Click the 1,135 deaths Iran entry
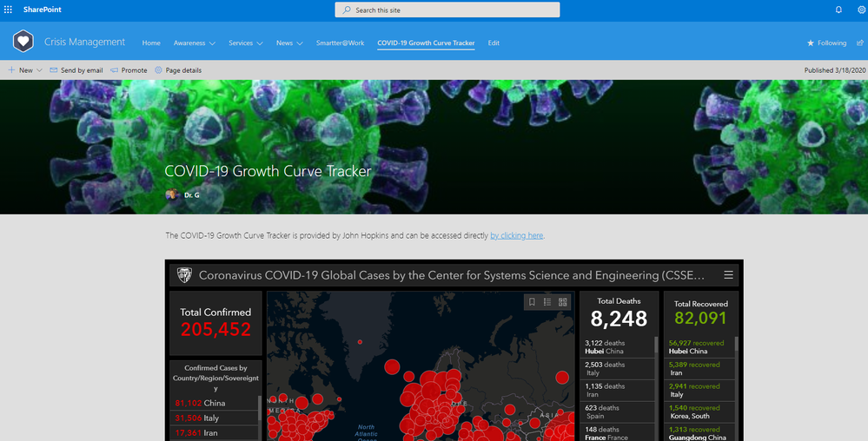868x441 pixels. click(617, 390)
